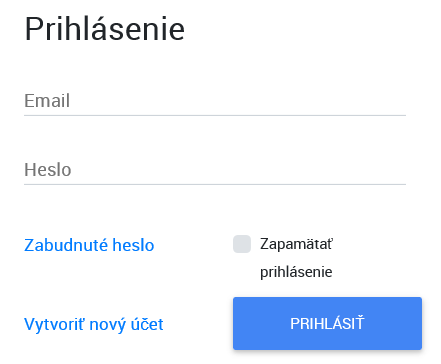Click the Heslo placeholder label
Viewport: 441px width, 364px height.
click(48, 170)
